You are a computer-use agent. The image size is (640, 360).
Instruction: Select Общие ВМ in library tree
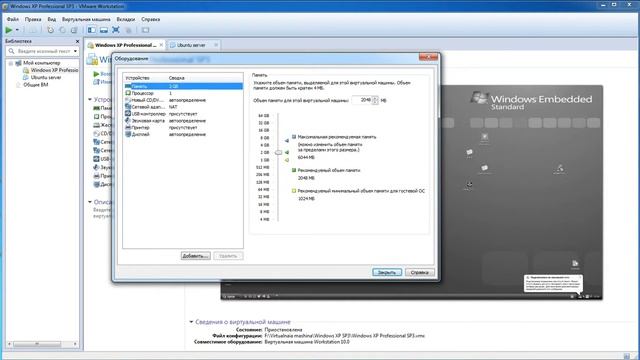tap(36, 84)
